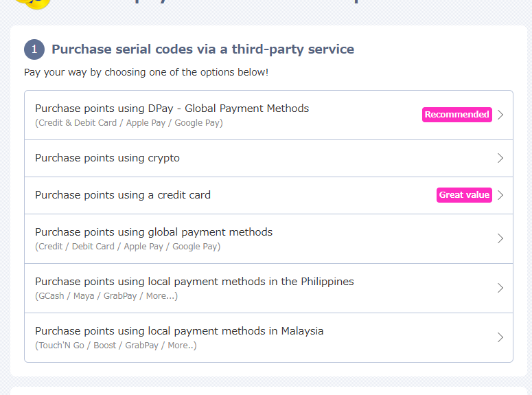Click the credit card row chevron

(x=500, y=195)
